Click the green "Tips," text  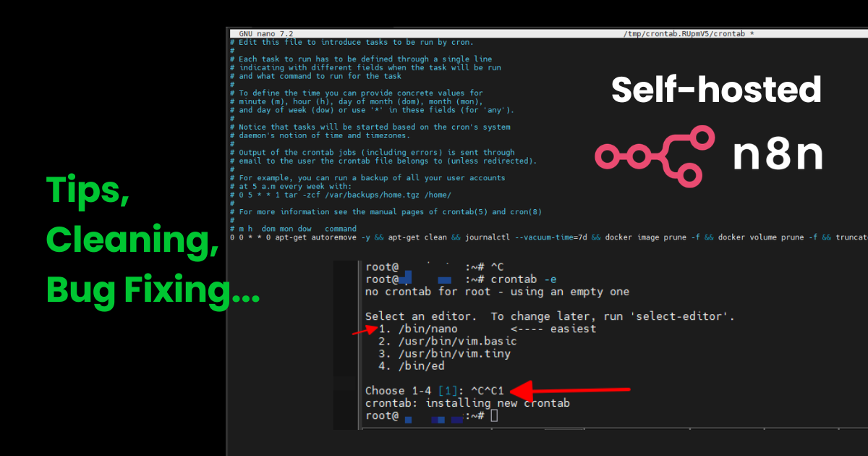click(x=88, y=191)
